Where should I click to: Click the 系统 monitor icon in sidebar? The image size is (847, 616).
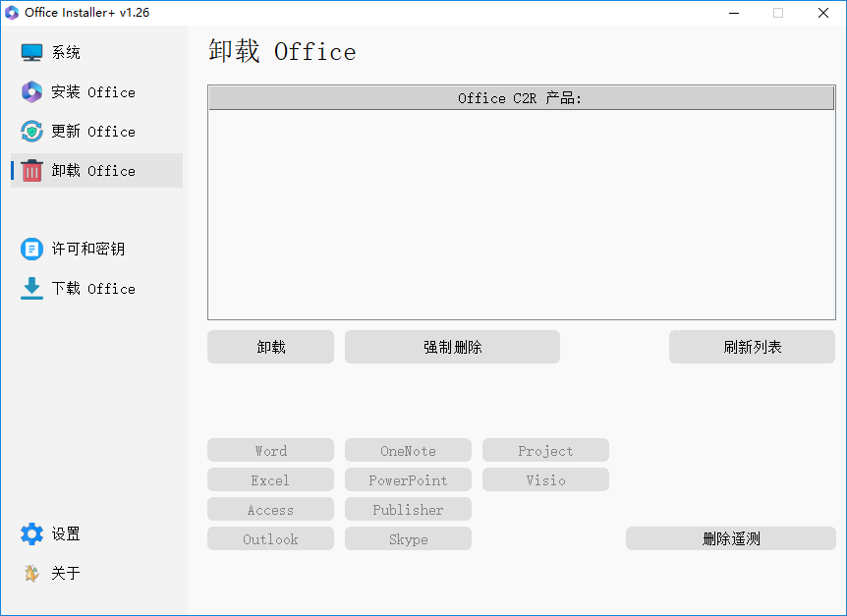click(30, 51)
